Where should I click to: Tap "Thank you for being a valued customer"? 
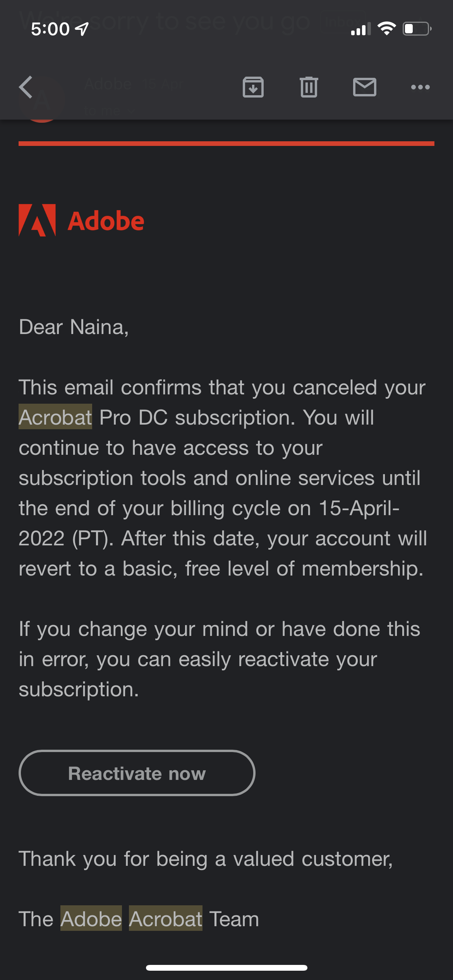point(206,859)
